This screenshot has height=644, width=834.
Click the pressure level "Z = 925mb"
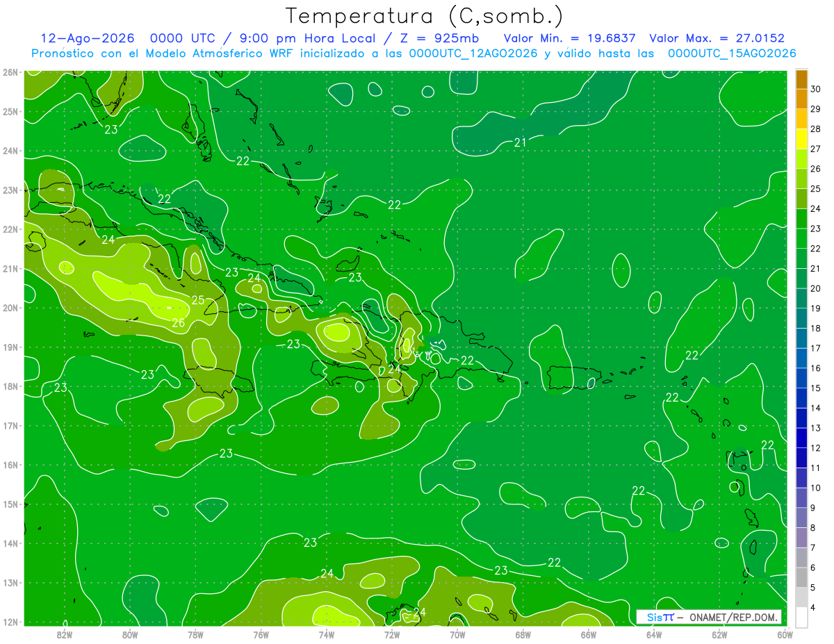tap(438, 39)
